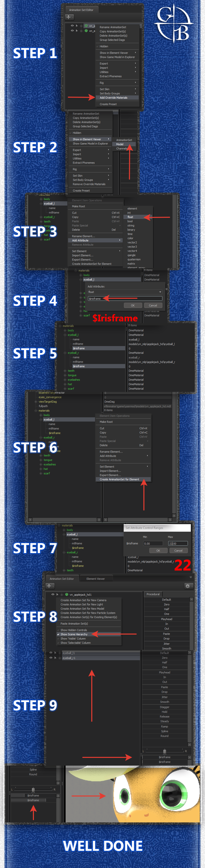
Task: Hide eyeball_r1 using its eye icon
Action: coord(51,658)
